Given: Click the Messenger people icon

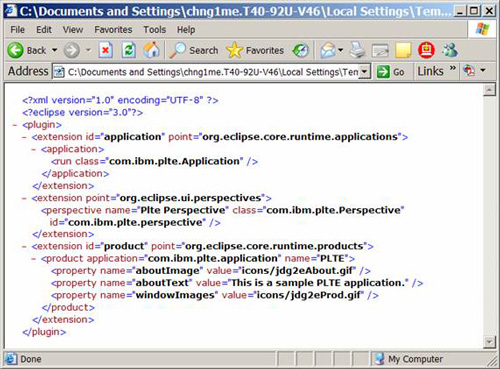Looking at the screenshot, I should [450, 50].
